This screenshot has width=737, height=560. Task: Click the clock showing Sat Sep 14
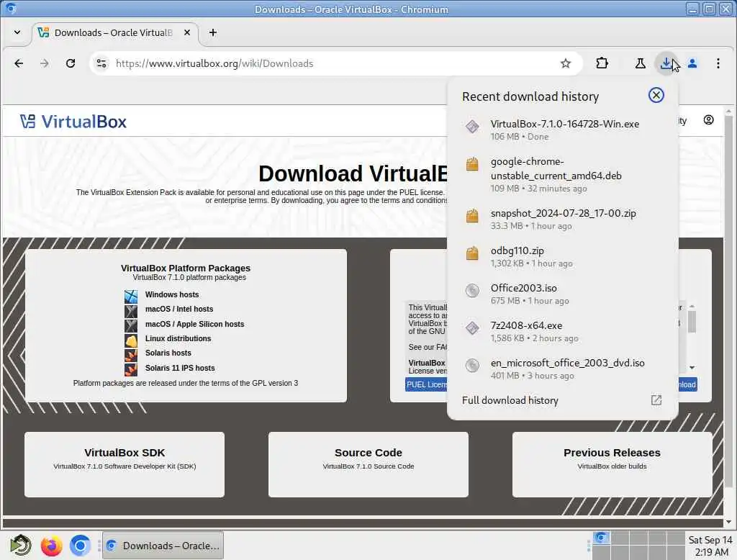point(710,546)
